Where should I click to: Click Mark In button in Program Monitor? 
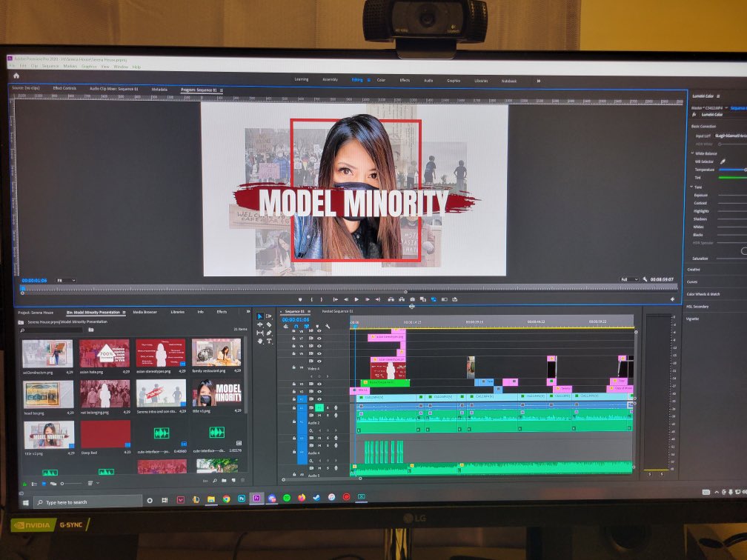(312, 299)
